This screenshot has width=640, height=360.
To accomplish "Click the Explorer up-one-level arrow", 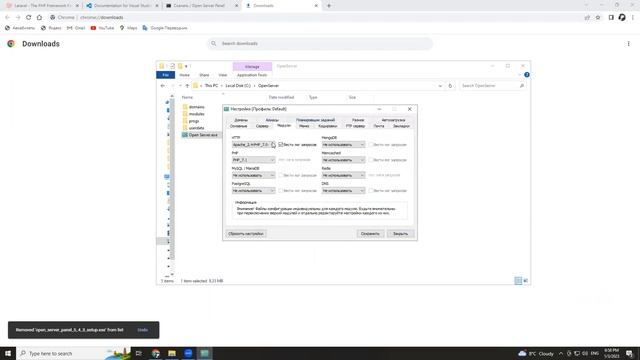I will [187, 86].
